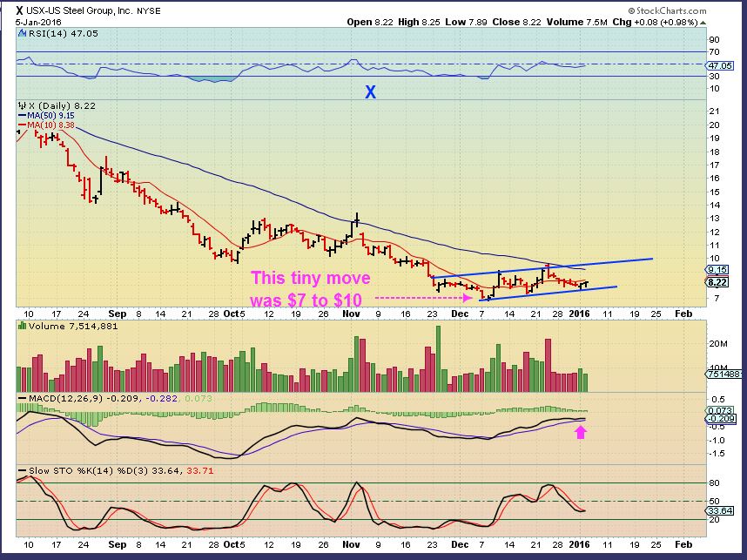The image size is (747, 560).
Task: Click the RSI(14) indicator icon
Action: pos(23,34)
